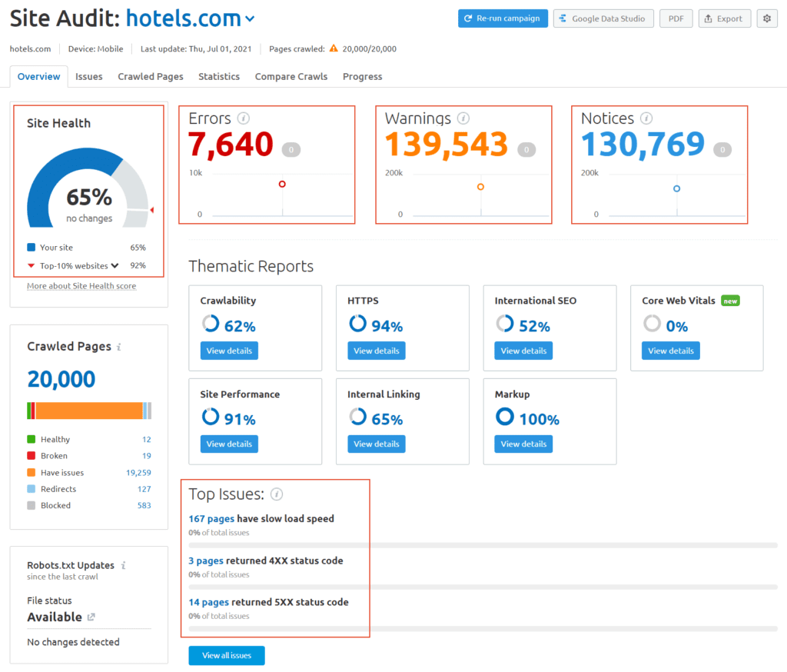Click the Notices info icon
Screen dimensions: 787x672
(x=646, y=118)
